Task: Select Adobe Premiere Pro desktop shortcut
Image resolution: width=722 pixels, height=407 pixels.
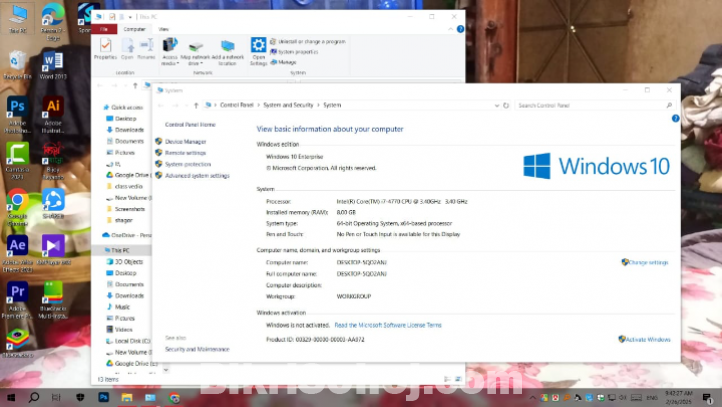Action: coord(17,300)
